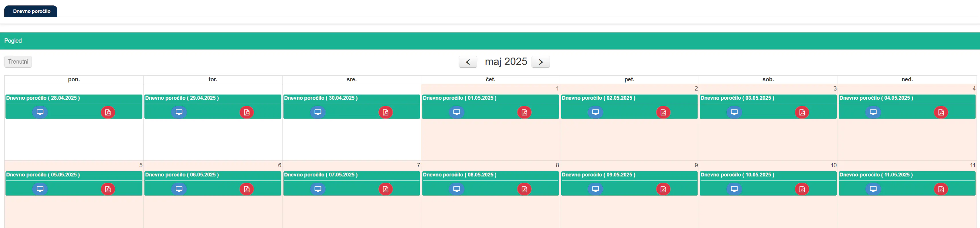Image resolution: width=980 pixels, height=228 pixels.
Task: Export the 01.05.2025 report as PDF
Action: pyautogui.click(x=524, y=112)
